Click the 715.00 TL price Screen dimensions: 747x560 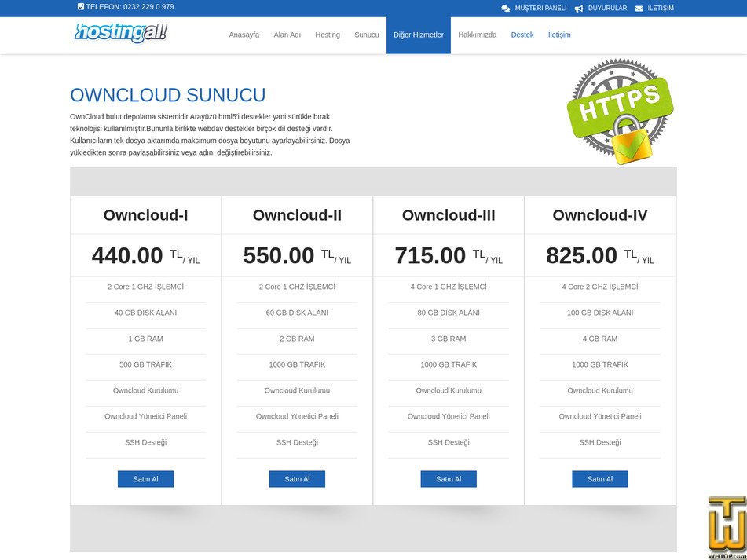click(x=449, y=256)
